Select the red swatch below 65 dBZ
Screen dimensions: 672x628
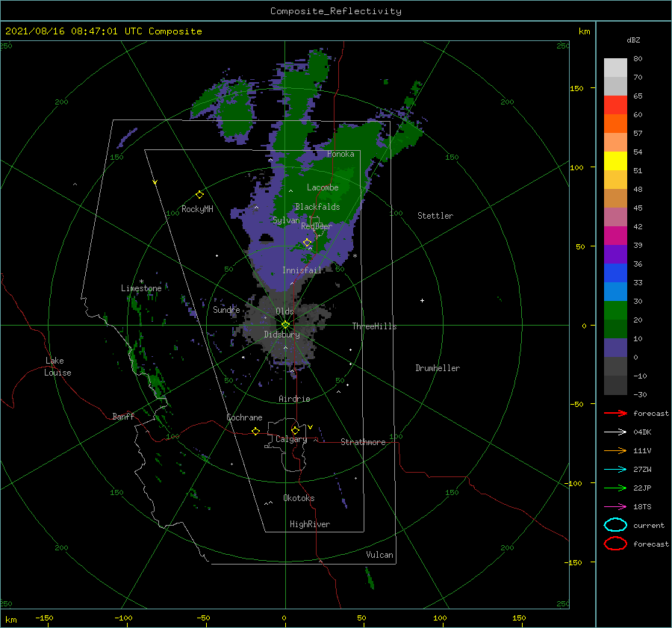[615, 105]
